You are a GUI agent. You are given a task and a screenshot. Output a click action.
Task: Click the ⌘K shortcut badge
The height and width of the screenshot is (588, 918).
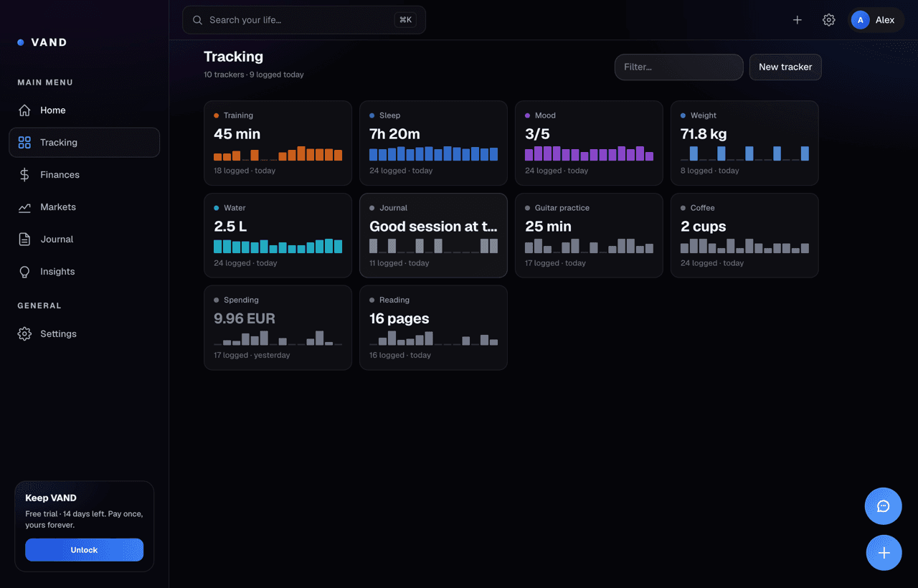tap(405, 20)
